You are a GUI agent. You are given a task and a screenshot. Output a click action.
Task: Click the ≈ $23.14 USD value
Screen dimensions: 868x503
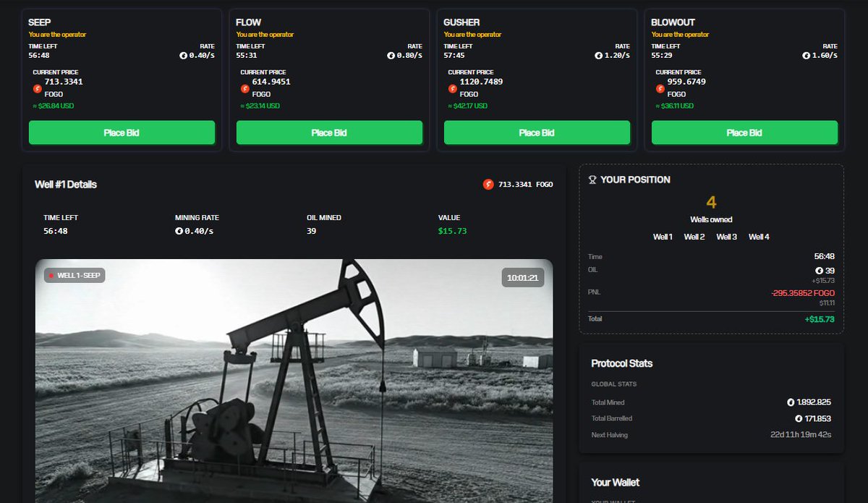coord(259,106)
